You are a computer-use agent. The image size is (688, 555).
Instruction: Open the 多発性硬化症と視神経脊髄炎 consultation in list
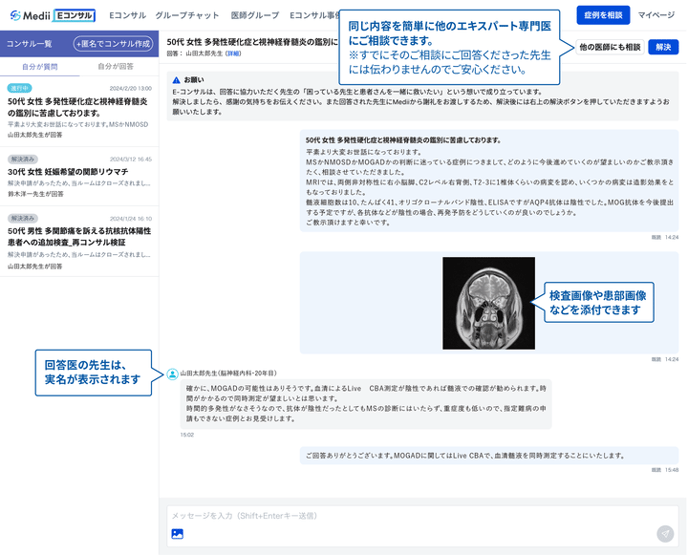click(x=79, y=111)
